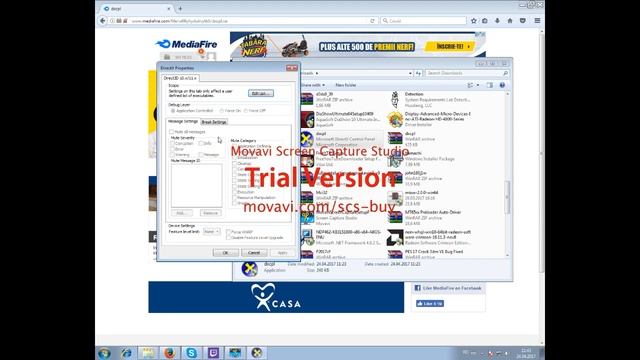Viewport: 640px width, 360px height.
Task: Switch to Break Settings tab
Action: tap(214, 122)
